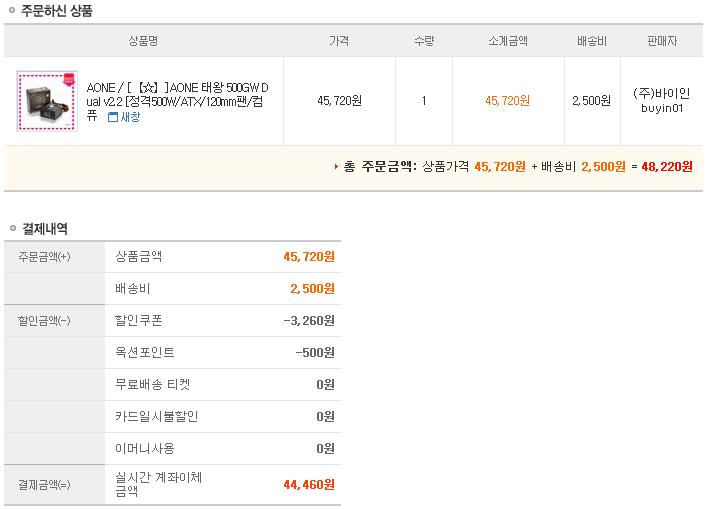Click the 새창 new window icon
Screen dimensions: 710x509
pos(113,117)
